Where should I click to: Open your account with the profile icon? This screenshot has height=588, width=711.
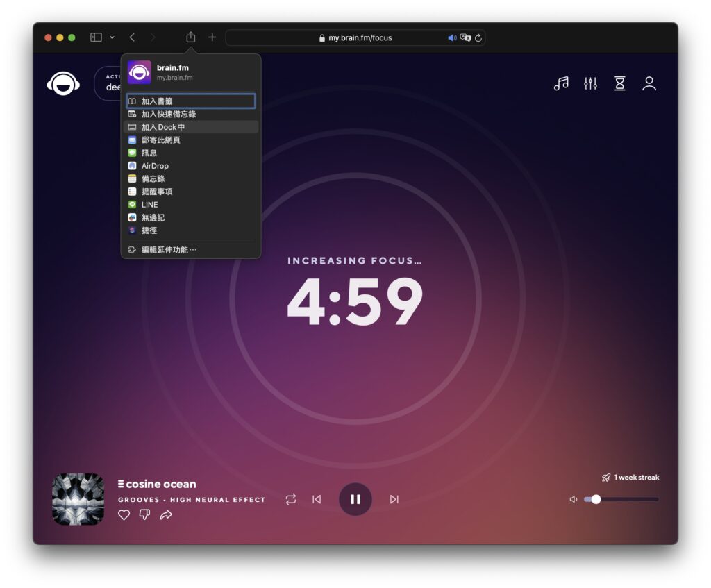click(x=649, y=83)
